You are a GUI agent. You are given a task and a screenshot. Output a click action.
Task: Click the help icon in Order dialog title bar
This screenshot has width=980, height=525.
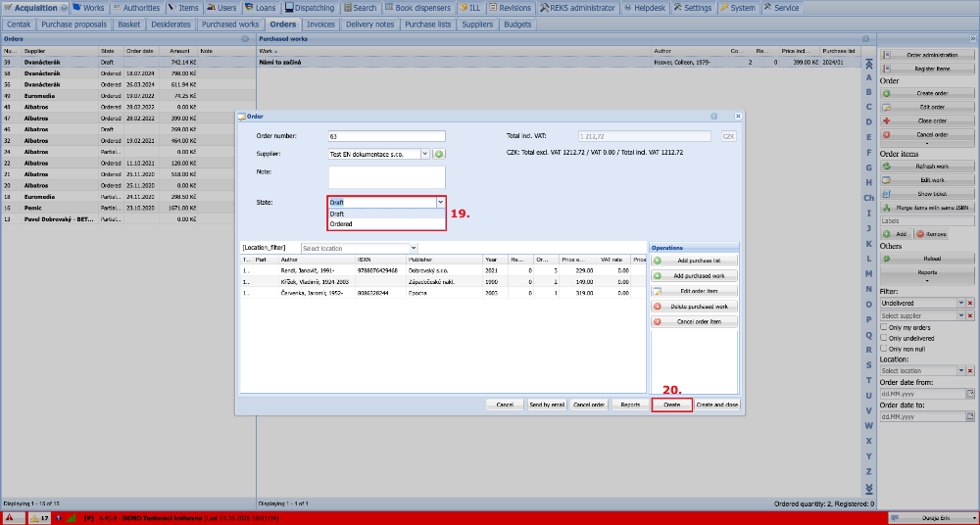713,117
